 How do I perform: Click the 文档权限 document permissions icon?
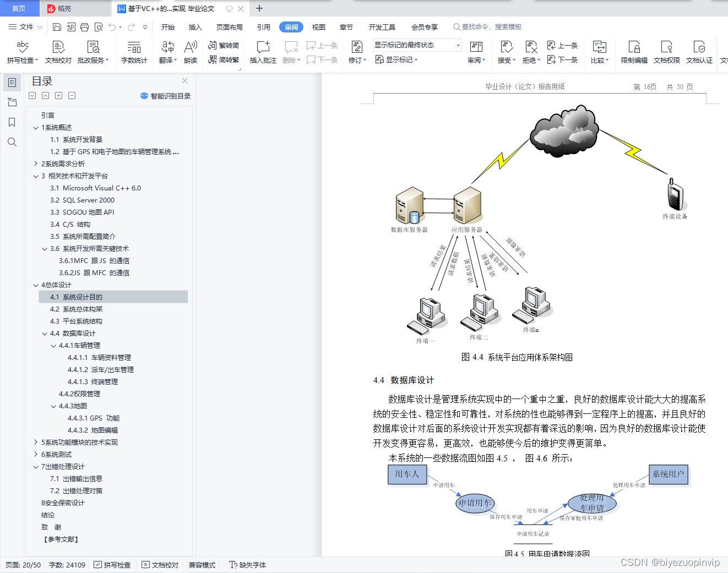pyautogui.click(x=666, y=52)
